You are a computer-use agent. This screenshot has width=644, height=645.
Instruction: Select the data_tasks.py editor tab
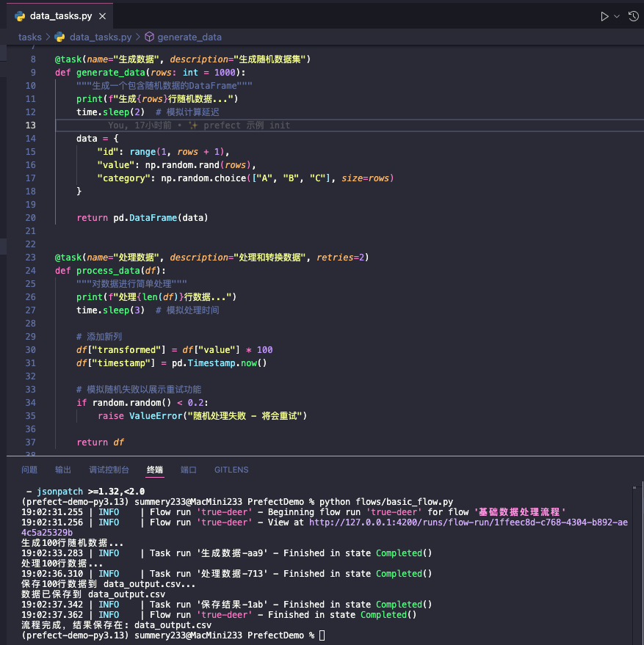(x=60, y=16)
